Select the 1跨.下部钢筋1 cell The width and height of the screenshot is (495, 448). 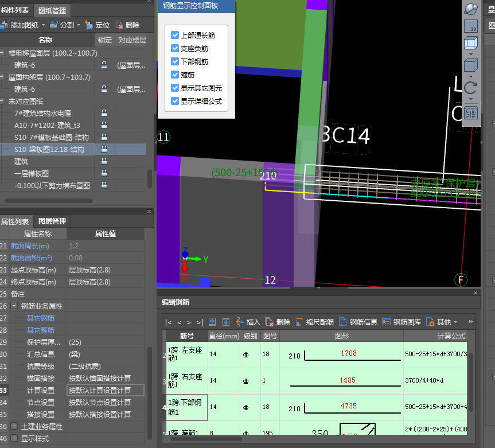click(x=187, y=407)
